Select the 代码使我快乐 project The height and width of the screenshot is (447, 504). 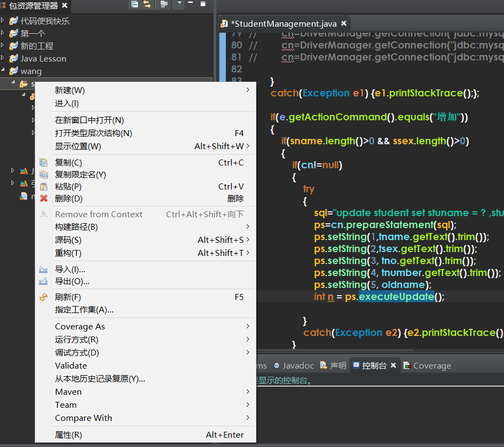[45, 21]
